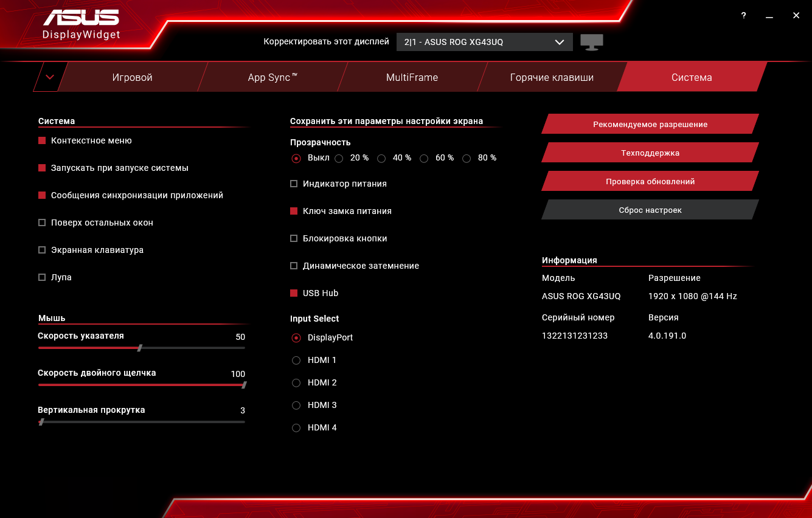Click the Сброс настроек button
This screenshot has height=518, width=812.
tap(650, 210)
